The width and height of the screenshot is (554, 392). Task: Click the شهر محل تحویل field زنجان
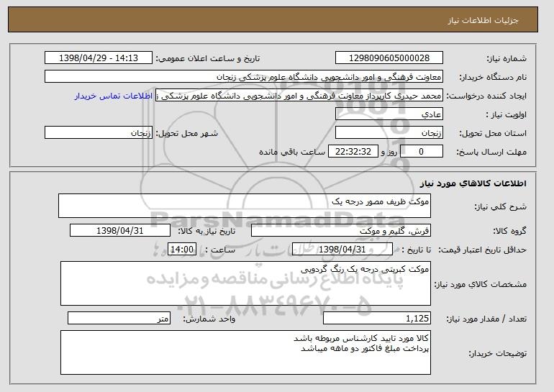(99, 133)
